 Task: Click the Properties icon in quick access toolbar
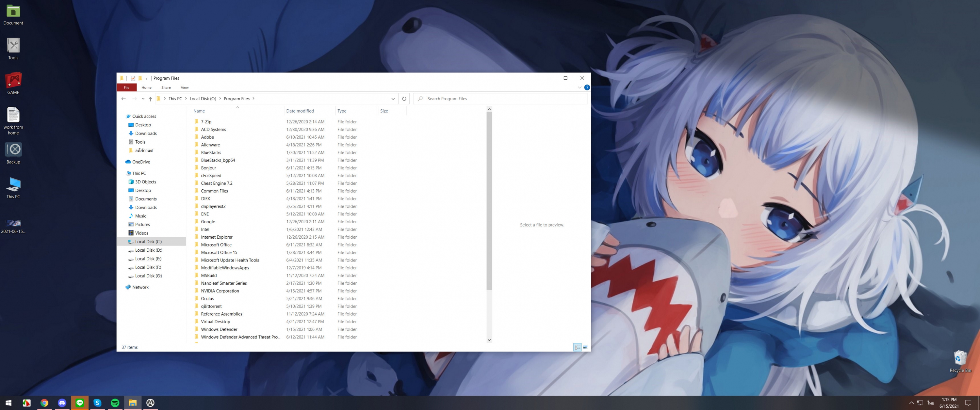pyautogui.click(x=133, y=78)
